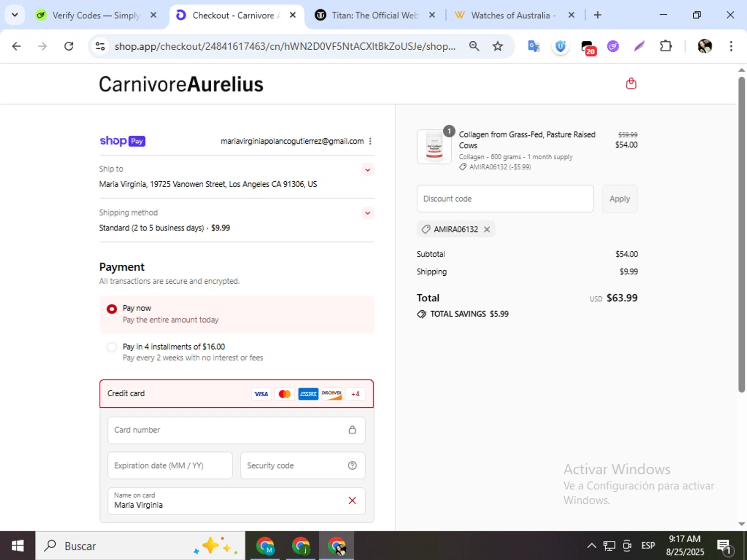The image size is (747, 560).
Task: Click the Visa card icon
Action: point(261,394)
